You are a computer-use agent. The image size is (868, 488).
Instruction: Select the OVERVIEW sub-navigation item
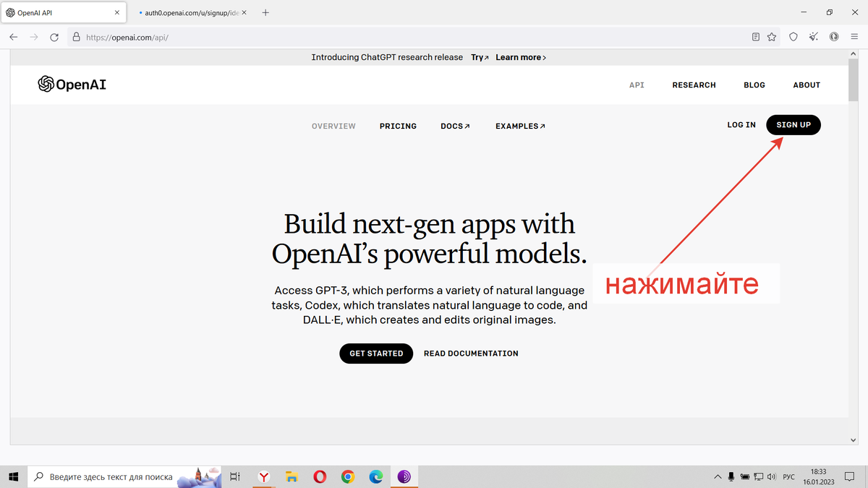(x=333, y=126)
